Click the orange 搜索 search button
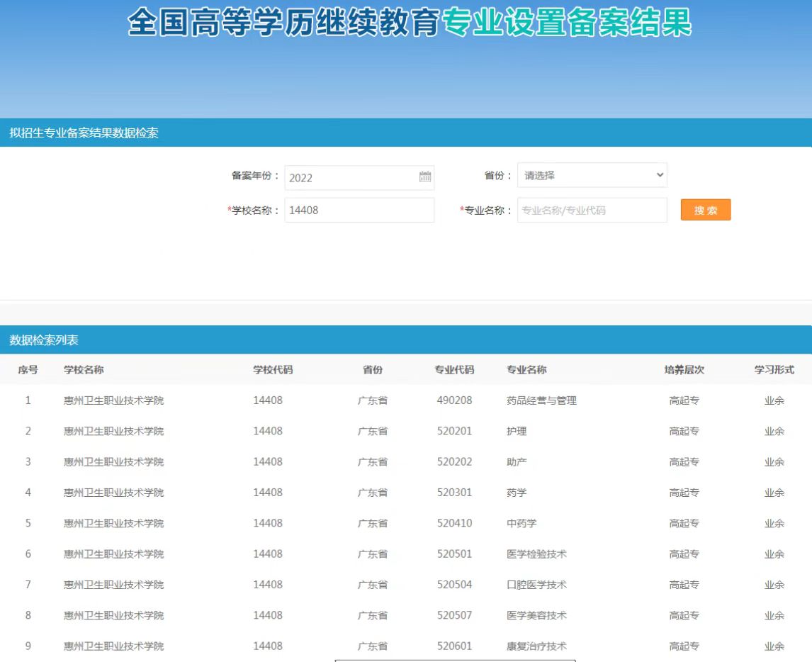Viewport: 812px width, 662px height. click(x=705, y=210)
